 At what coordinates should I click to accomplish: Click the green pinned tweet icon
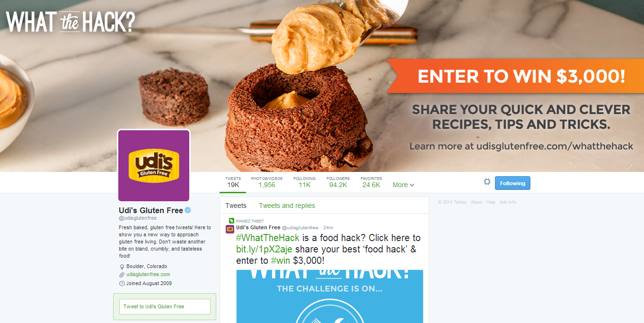click(x=231, y=221)
